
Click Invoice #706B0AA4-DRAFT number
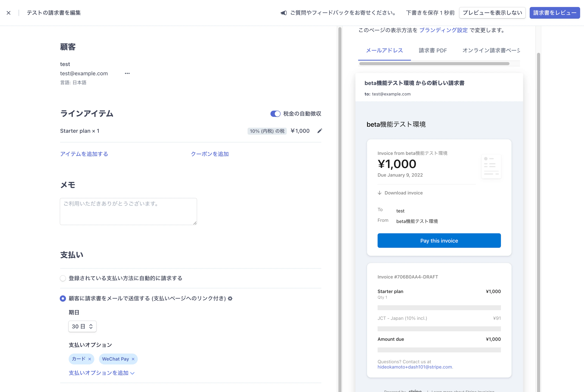408,277
